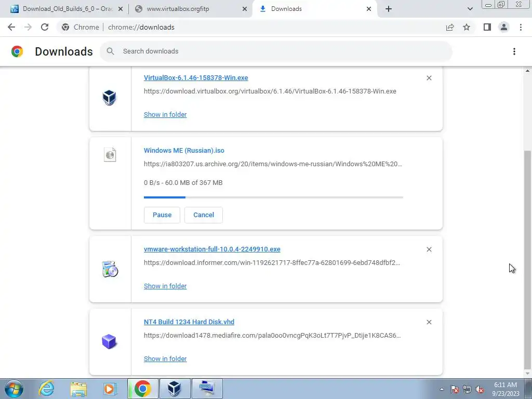Open the Chrome profile avatar

point(504,27)
